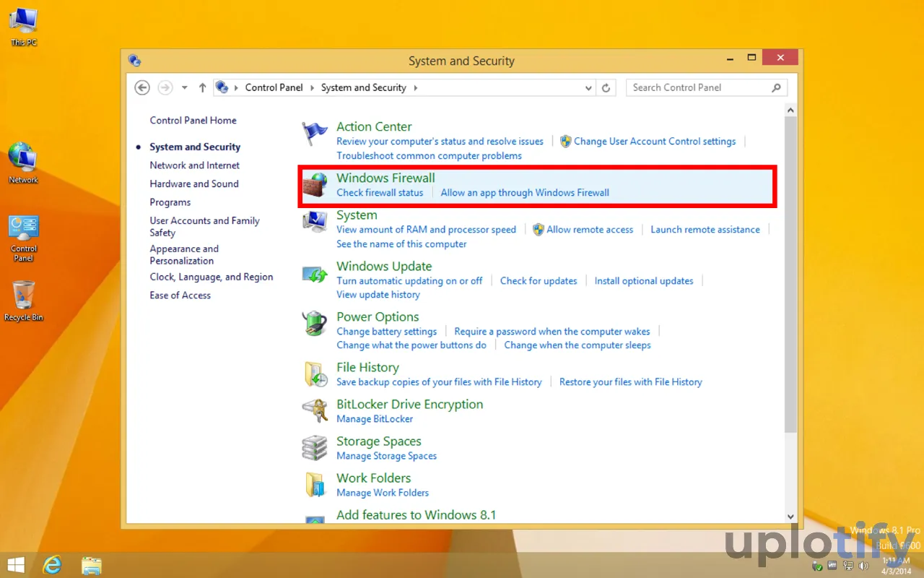Click the back navigation arrow
Image resolution: width=924 pixels, height=578 pixels.
(x=142, y=87)
